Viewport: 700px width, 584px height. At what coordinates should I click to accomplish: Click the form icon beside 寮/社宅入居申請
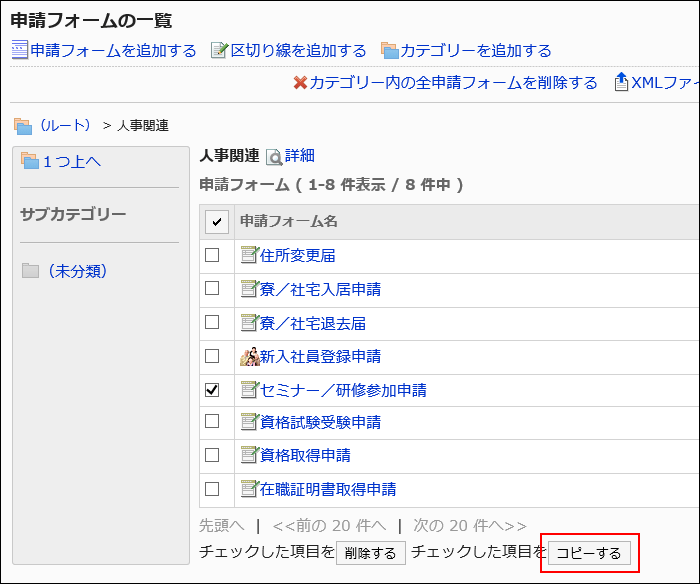tap(250, 288)
